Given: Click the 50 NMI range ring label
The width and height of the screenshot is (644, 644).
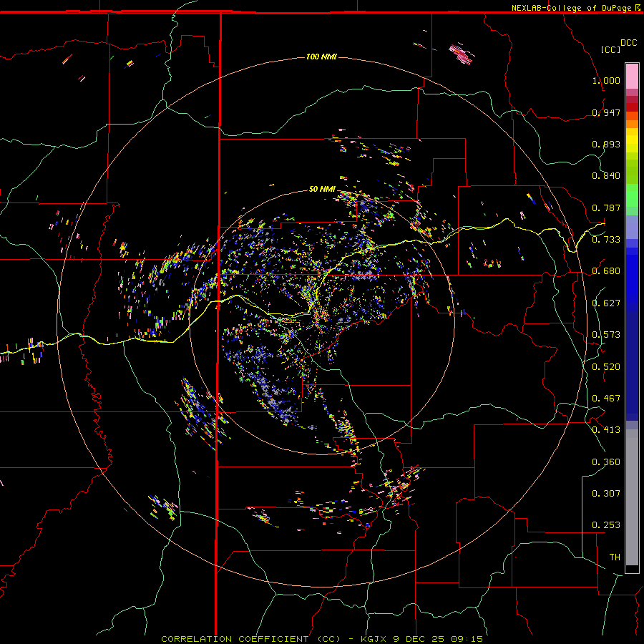Looking at the screenshot, I should [322, 189].
